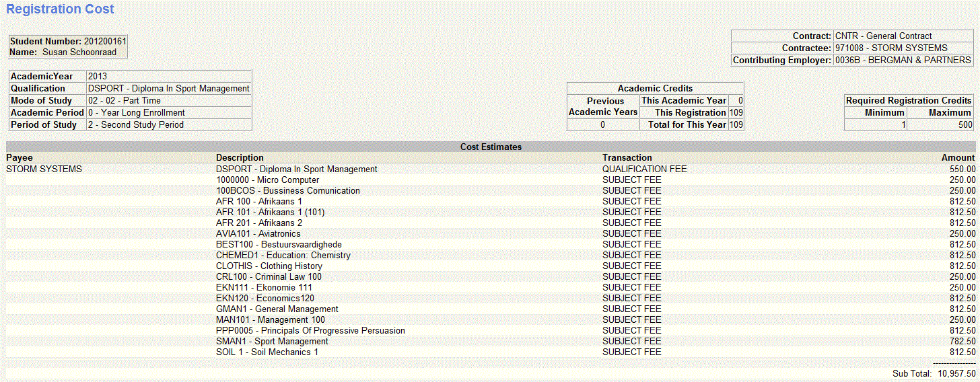Select the Second Study Period value
This screenshot has width=980, height=382.
click(136, 125)
